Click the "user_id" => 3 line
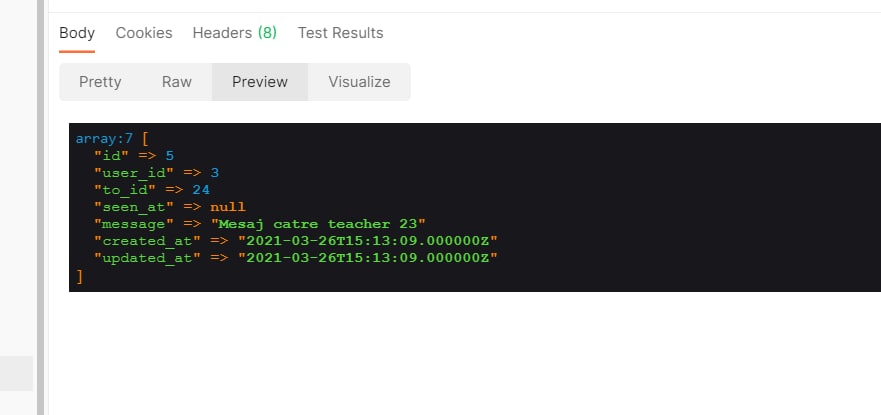Viewport: 881px width, 415px height. (x=156, y=172)
